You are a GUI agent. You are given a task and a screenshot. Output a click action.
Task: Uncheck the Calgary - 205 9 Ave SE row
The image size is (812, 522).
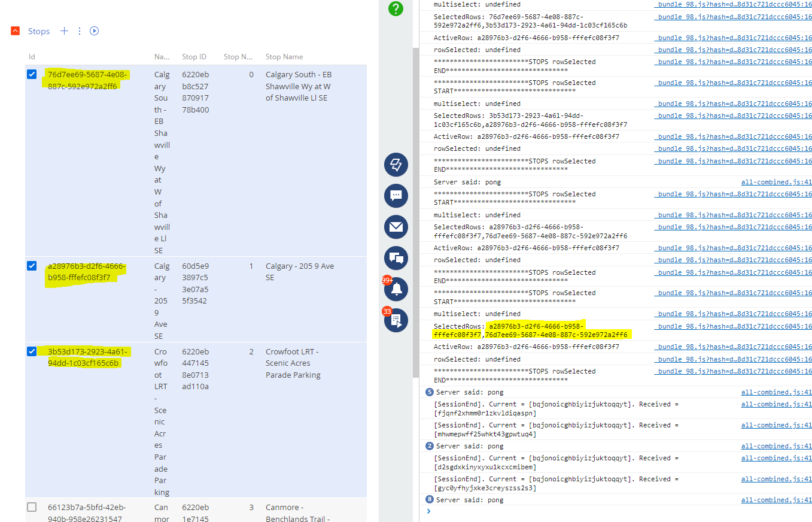point(32,266)
